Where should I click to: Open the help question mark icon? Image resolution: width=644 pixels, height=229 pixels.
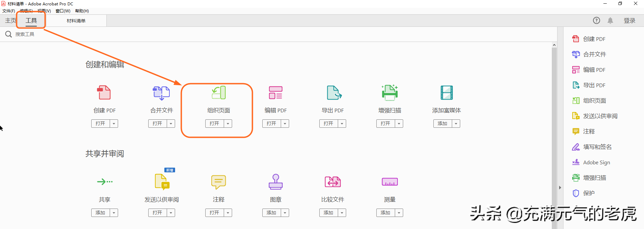pyautogui.click(x=596, y=20)
